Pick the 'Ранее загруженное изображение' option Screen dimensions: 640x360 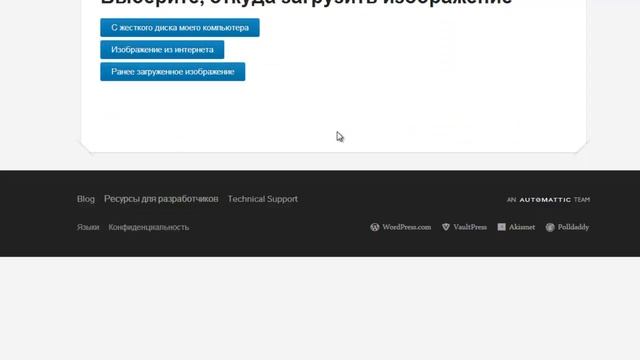(173, 71)
